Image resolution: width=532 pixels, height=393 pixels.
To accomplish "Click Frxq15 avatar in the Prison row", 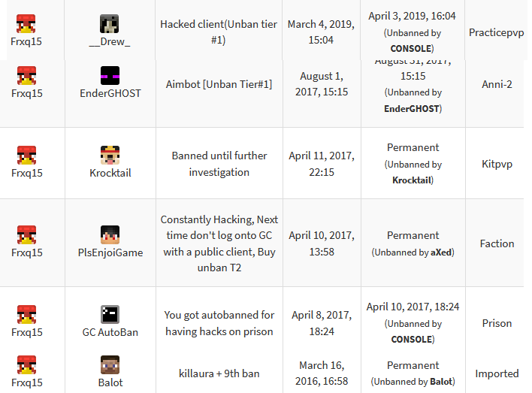I will (26, 314).
